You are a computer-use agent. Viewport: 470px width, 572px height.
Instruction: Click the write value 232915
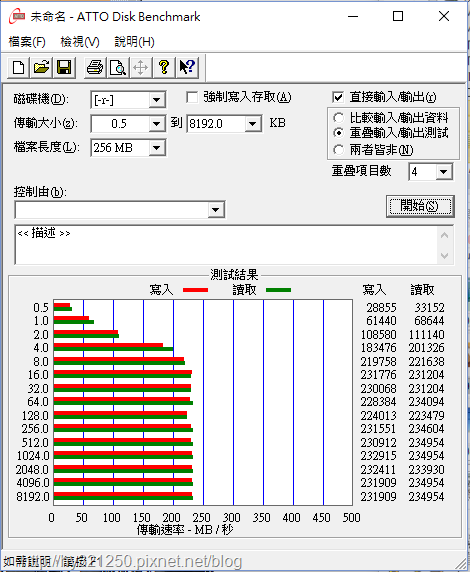click(x=378, y=456)
